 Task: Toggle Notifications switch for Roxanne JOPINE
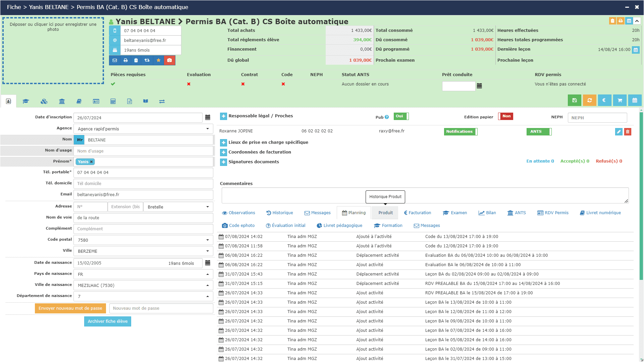[x=461, y=132]
